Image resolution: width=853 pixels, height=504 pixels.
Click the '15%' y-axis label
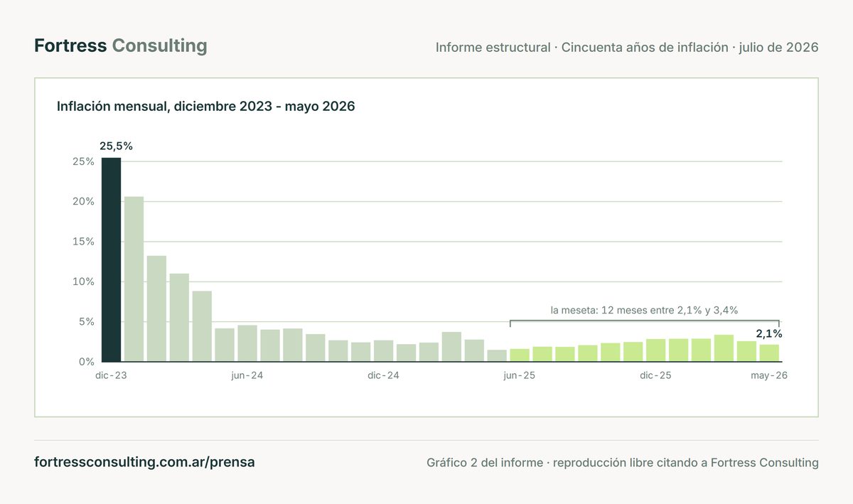84,242
